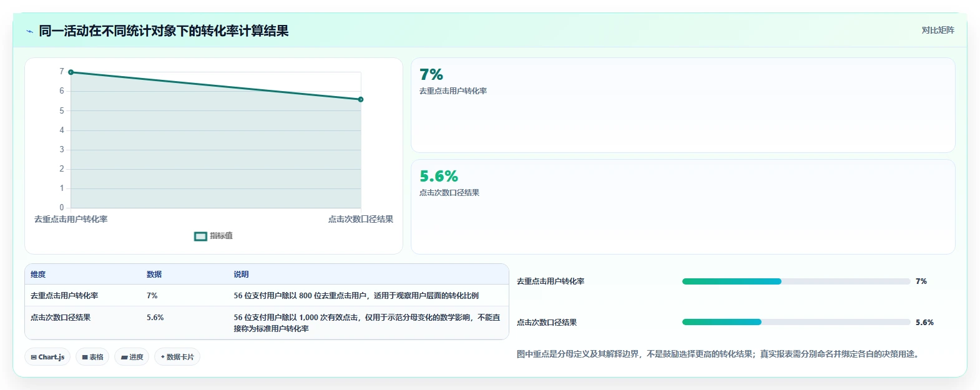
Task: Click the 7% table cell
Action: tap(152, 296)
